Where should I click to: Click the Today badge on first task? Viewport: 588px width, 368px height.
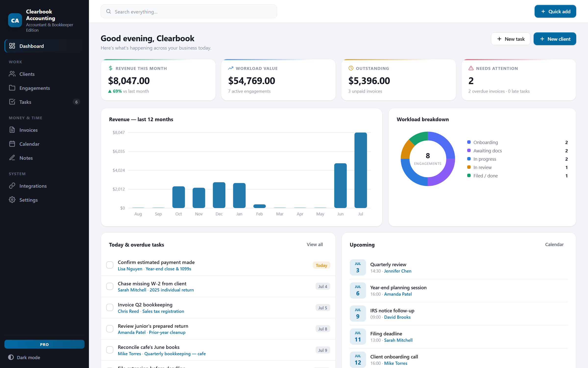[321, 265]
